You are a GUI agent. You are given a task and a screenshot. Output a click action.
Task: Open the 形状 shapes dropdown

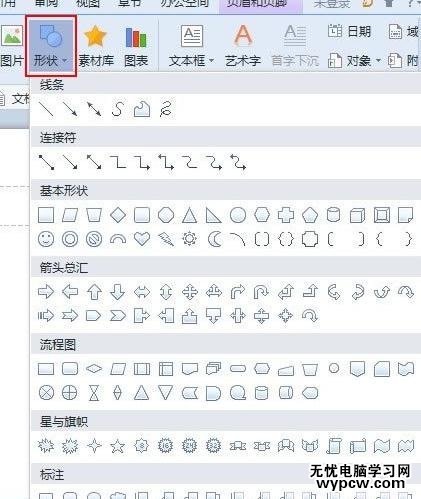(x=51, y=46)
